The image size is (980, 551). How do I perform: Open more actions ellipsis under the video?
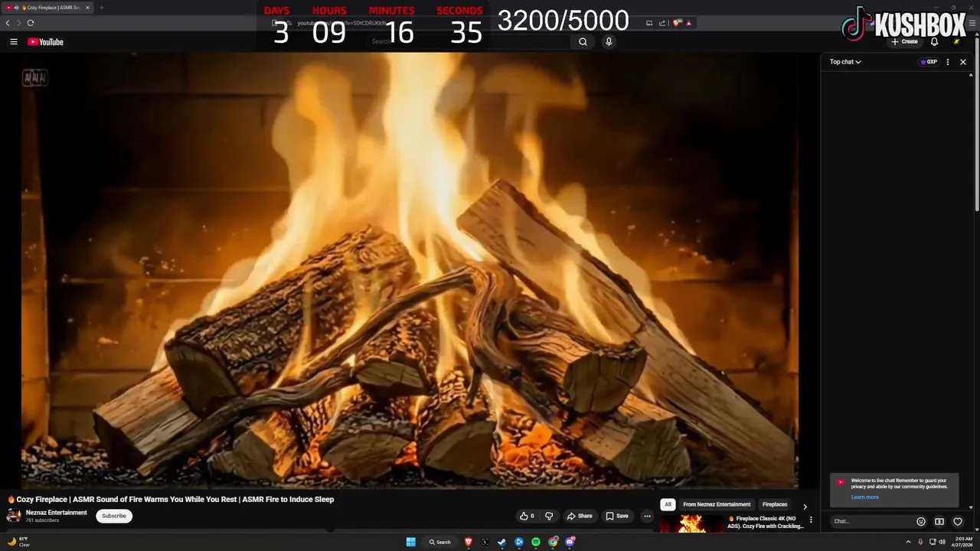point(647,516)
